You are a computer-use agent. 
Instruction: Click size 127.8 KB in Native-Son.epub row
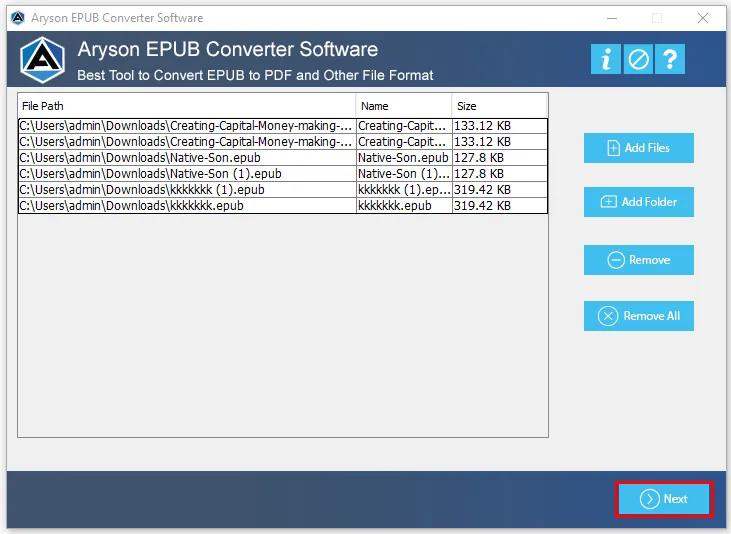(500, 158)
